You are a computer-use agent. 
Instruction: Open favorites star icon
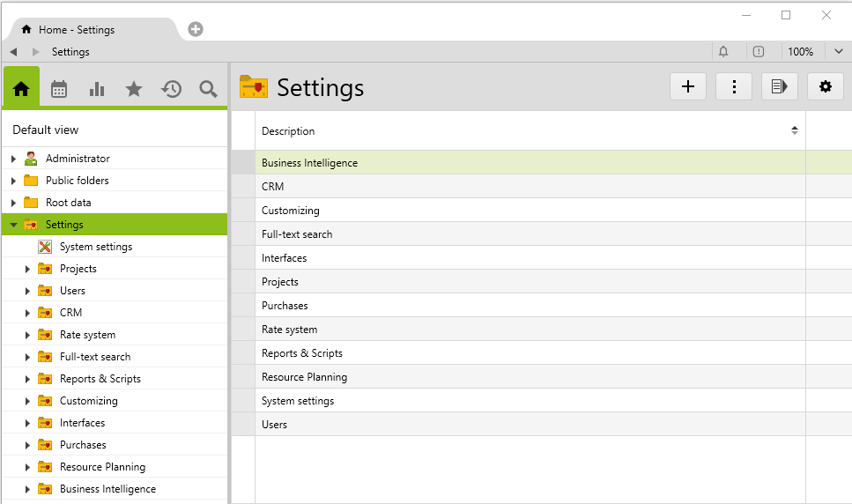pyautogui.click(x=134, y=89)
